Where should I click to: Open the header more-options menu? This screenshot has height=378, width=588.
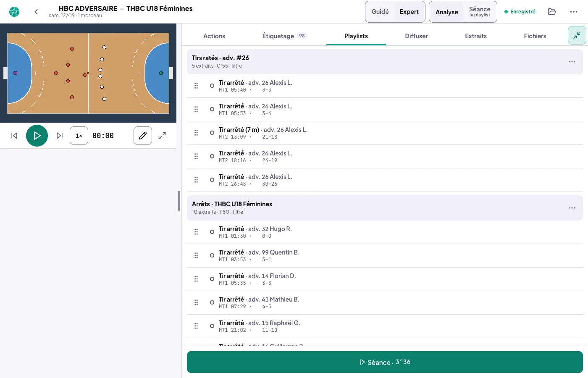pos(574,12)
